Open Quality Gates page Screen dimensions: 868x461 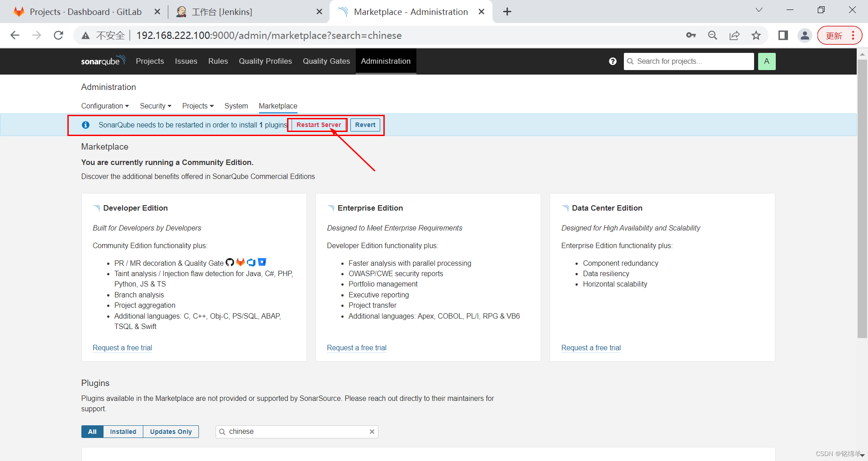(x=326, y=61)
